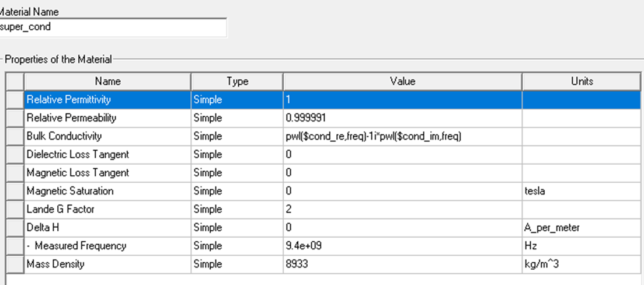Click the Material Name text field
This screenshot has width=644, height=285.
(x=113, y=27)
